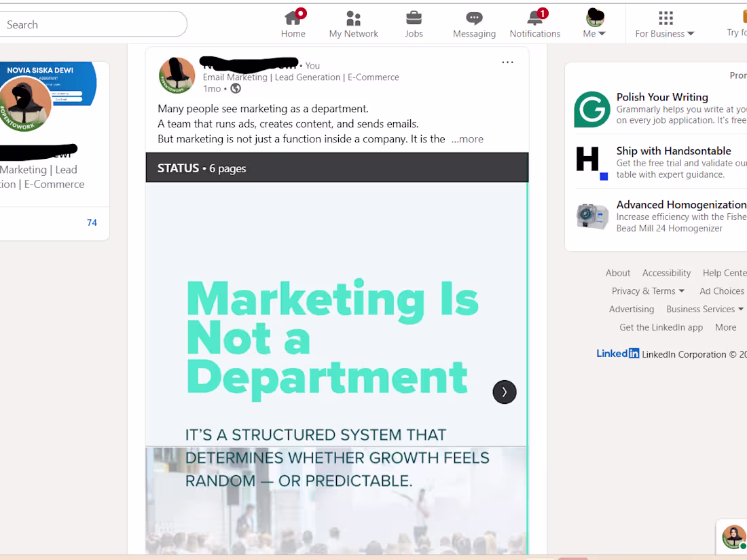
Task: Open the Notifications bell icon
Action: tap(536, 18)
